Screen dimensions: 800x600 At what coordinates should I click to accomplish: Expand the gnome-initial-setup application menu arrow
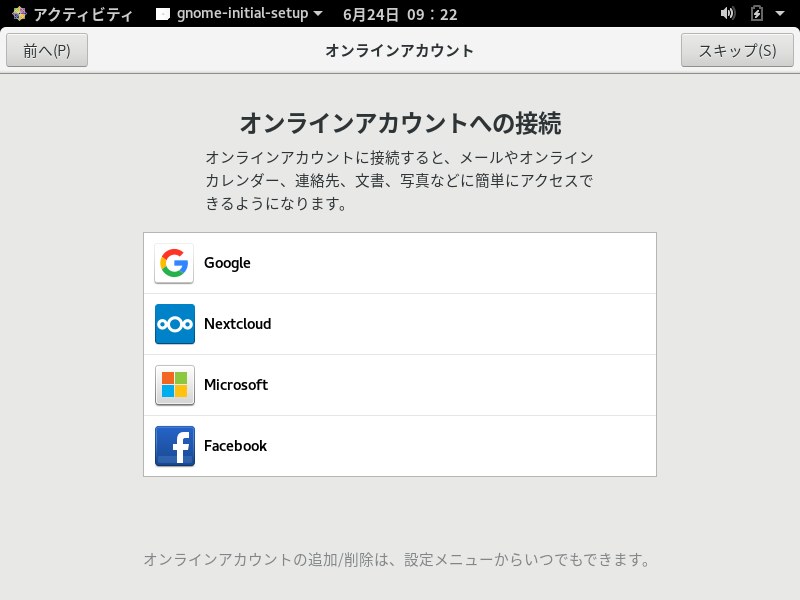[318, 14]
